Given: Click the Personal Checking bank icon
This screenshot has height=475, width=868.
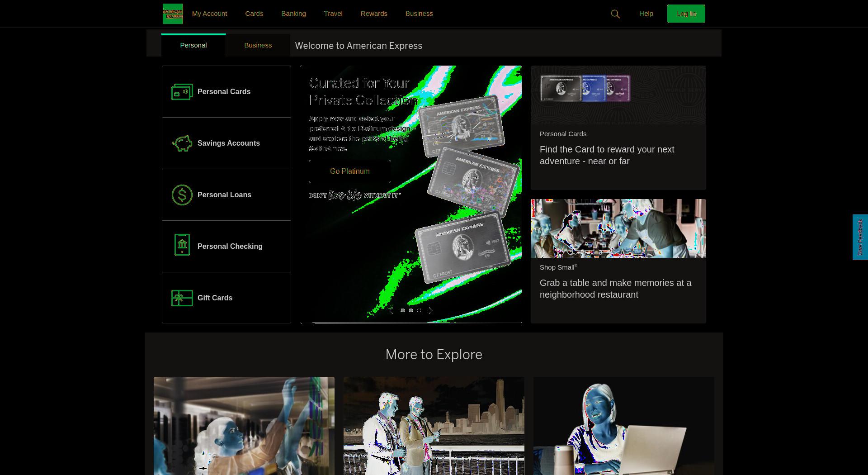Looking at the screenshot, I should [x=182, y=245].
